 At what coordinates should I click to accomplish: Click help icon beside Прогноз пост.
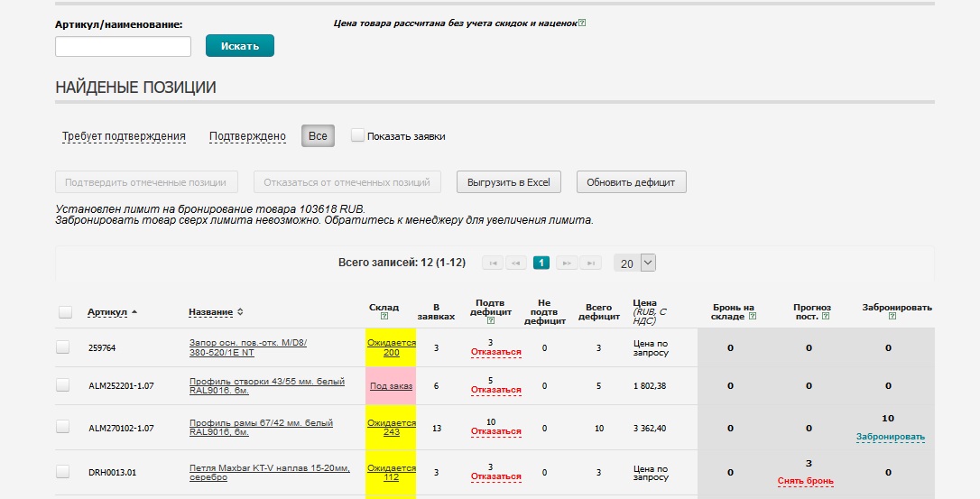pyautogui.click(x=826, y=317)
